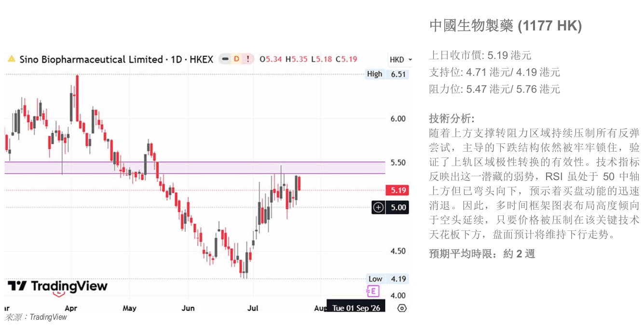Click the 阻力位 resistance levels line
This screenshot has width=644, height=326.
pyautogui.click(x=494, y=89)
